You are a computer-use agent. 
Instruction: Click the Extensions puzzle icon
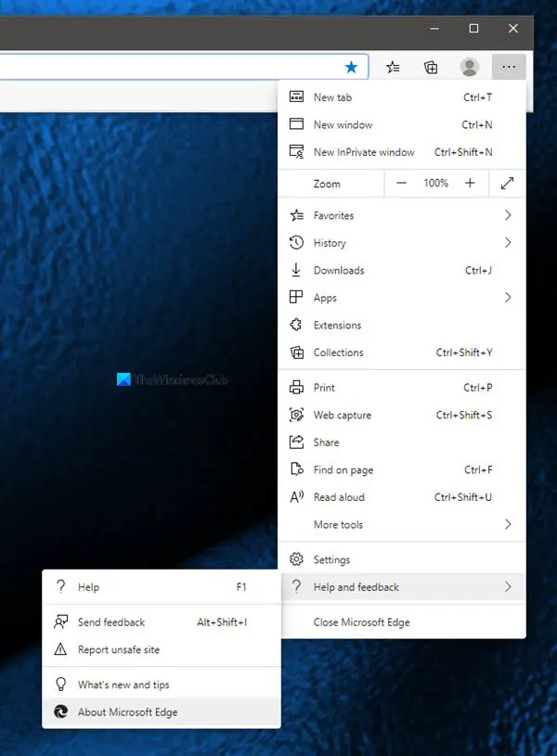pos(296,325)
